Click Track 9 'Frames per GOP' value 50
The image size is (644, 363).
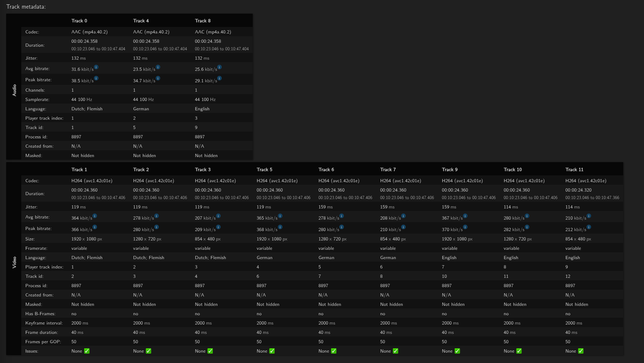(444, 342)
